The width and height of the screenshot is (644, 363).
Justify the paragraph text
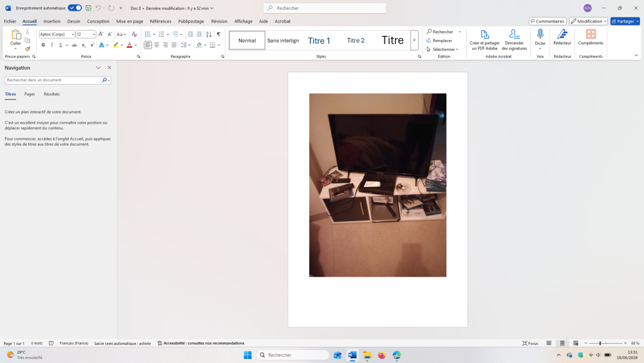pyautogui.click(x=174, y=45)
